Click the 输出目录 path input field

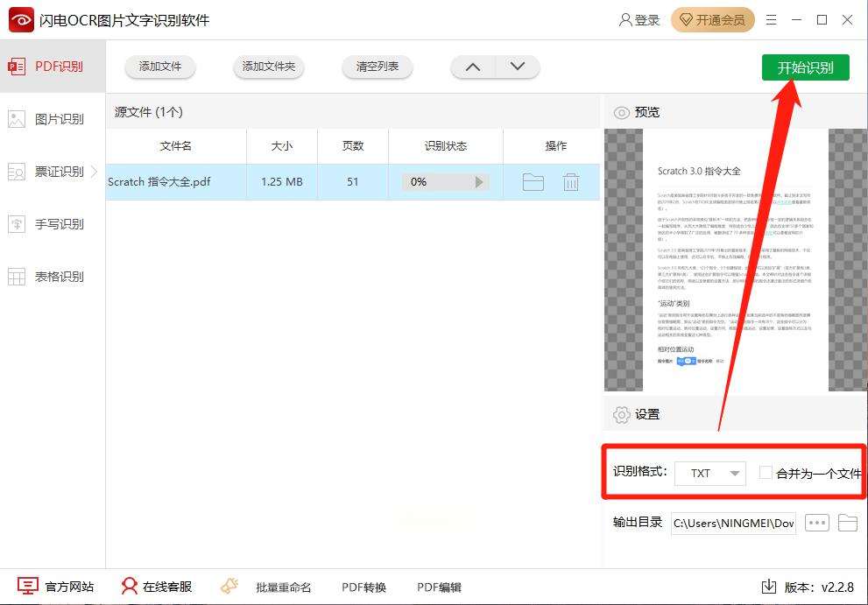[733, 524]
